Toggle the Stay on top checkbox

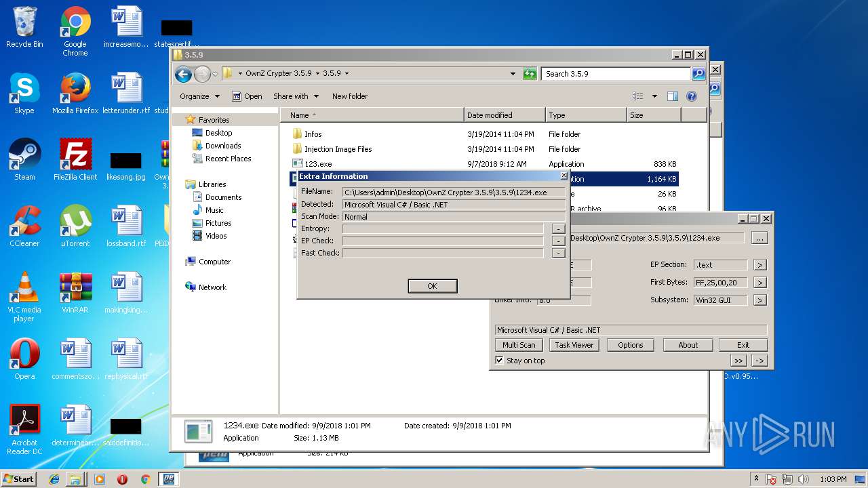pos(500,361)
